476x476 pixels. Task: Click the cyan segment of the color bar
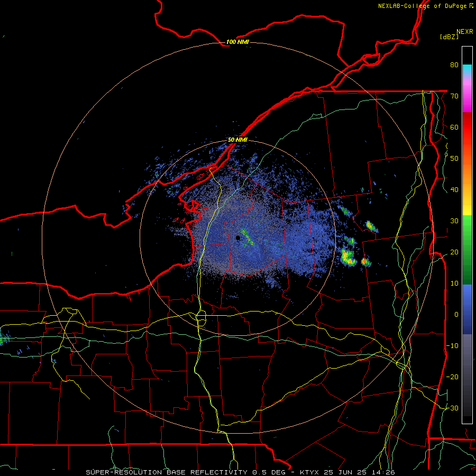(467, 69)
